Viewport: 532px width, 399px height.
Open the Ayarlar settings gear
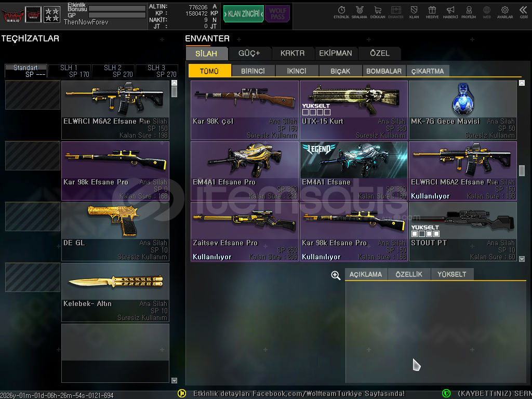pos(505,12)
